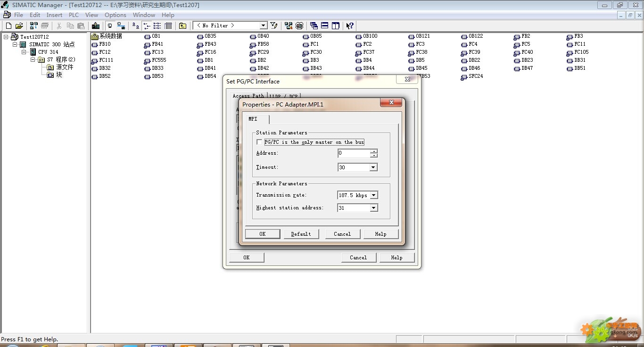
Task: Switch to the Online view icon
Action: click(x=110, y=26)
